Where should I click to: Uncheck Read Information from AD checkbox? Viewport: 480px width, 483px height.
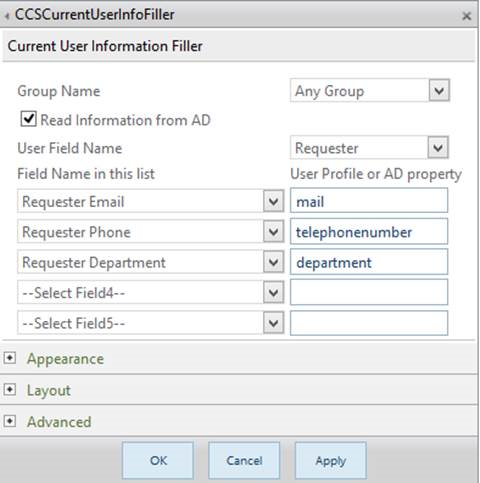tap(28, 119)
